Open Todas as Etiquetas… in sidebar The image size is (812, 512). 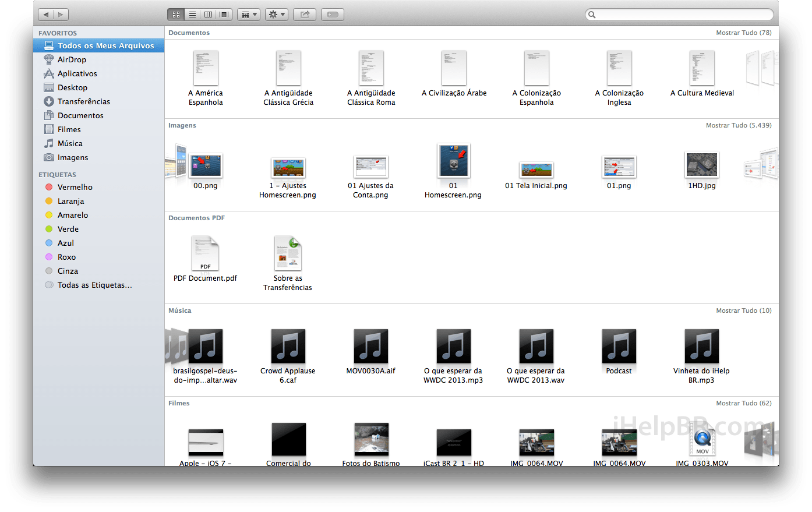(99, 285)
